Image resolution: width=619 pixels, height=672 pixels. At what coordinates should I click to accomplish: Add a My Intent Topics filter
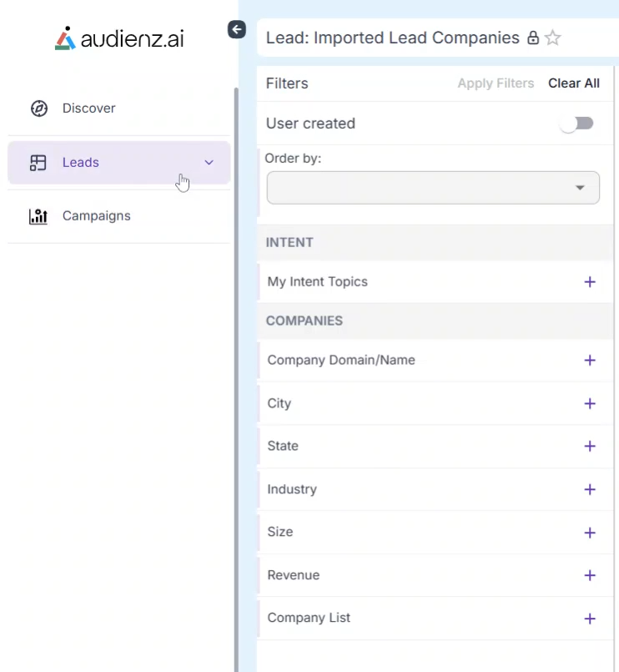(590, 282)
